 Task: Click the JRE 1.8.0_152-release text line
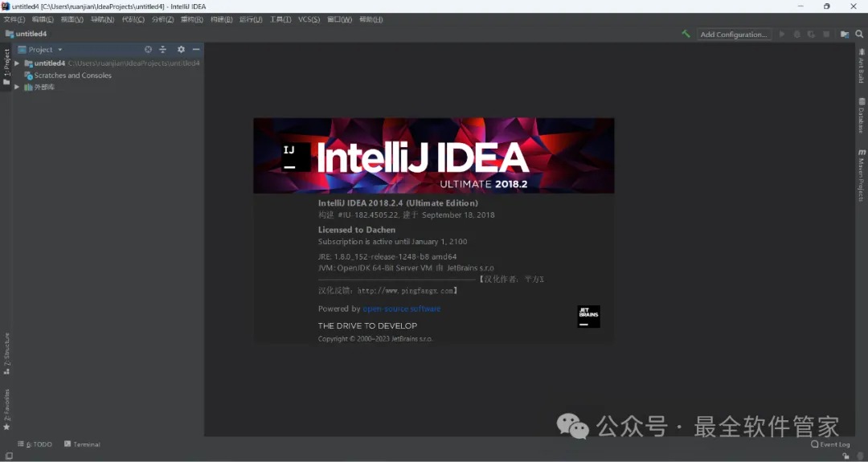(387, 257)
